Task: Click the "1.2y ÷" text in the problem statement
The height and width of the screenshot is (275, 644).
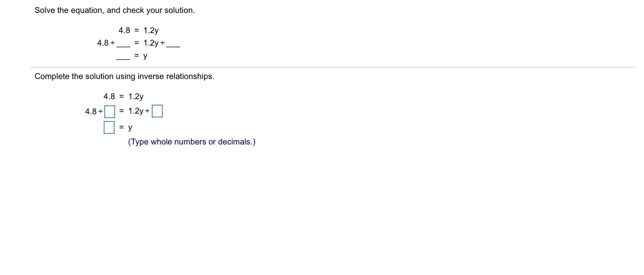Action: pyautogui.click(x=154, y=43)
